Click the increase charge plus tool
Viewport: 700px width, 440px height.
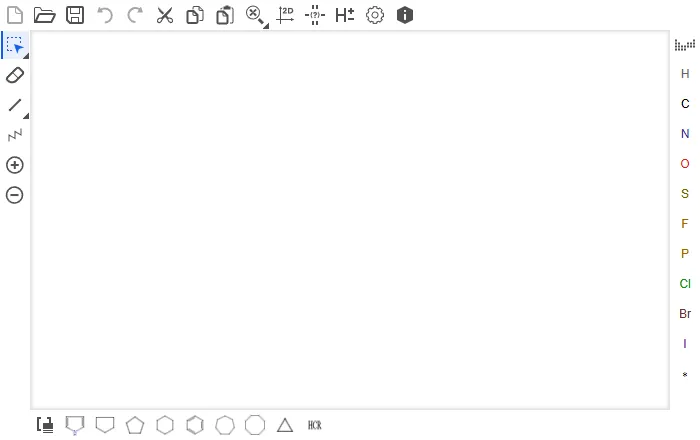click(15, 165)
